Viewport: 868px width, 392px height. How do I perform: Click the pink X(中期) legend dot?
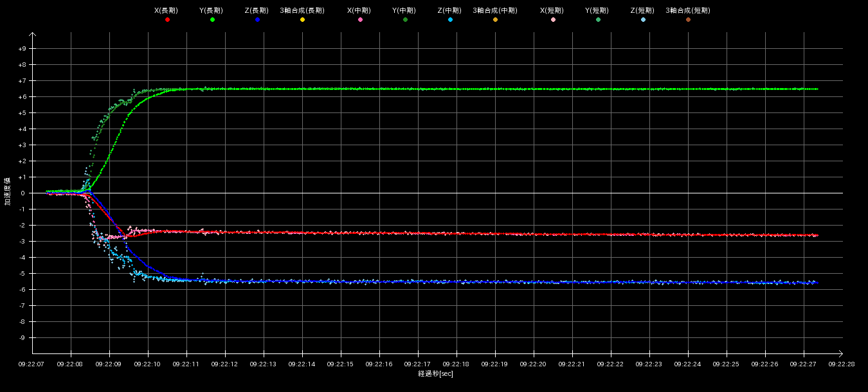coord(360,20)
